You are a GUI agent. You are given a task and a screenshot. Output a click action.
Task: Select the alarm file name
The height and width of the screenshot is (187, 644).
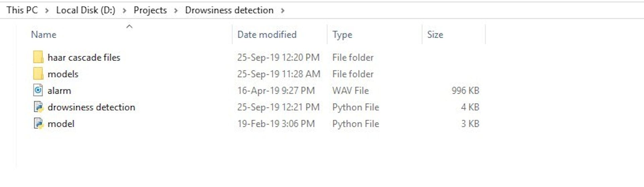(x=59, y=91)
